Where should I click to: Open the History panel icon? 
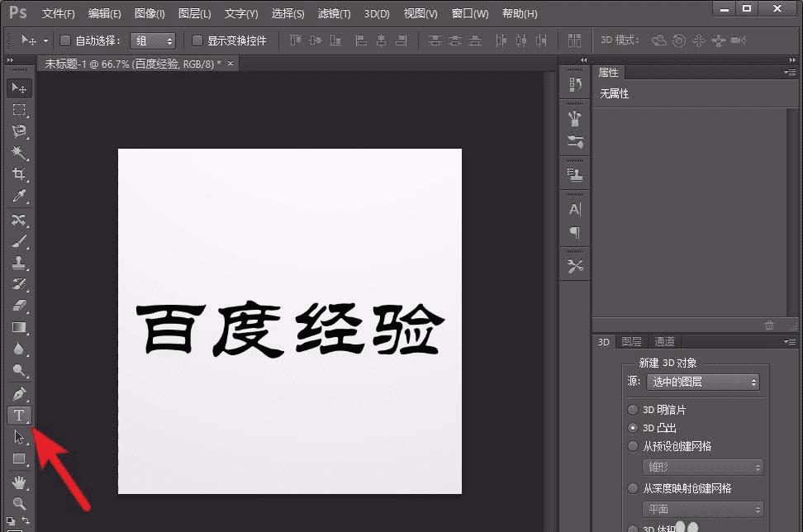(575, 84)
